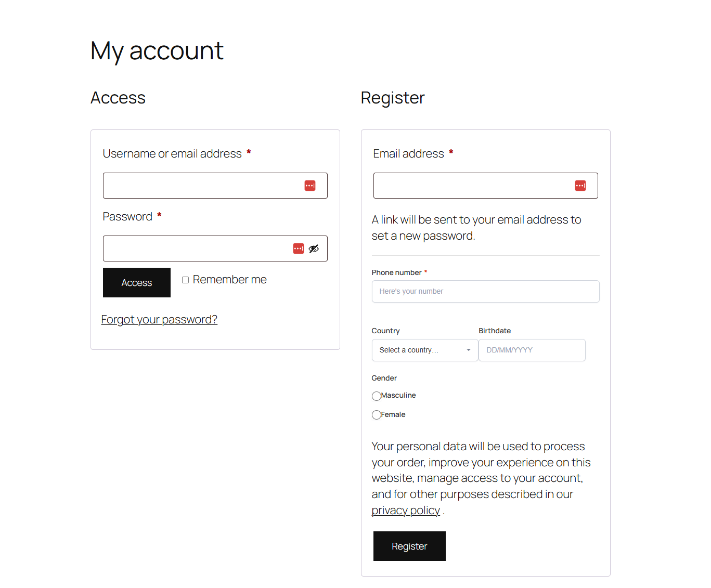Enable the Remember me checkbox
The height and width of the screenshot is (588, 711).
pyautogui.click(x=185, y=280)
